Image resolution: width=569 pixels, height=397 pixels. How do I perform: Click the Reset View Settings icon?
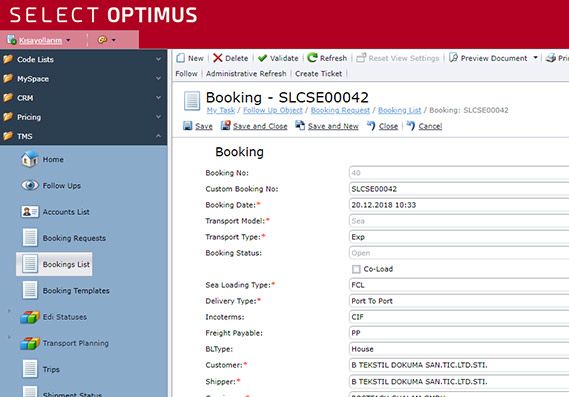coord(361,58)
